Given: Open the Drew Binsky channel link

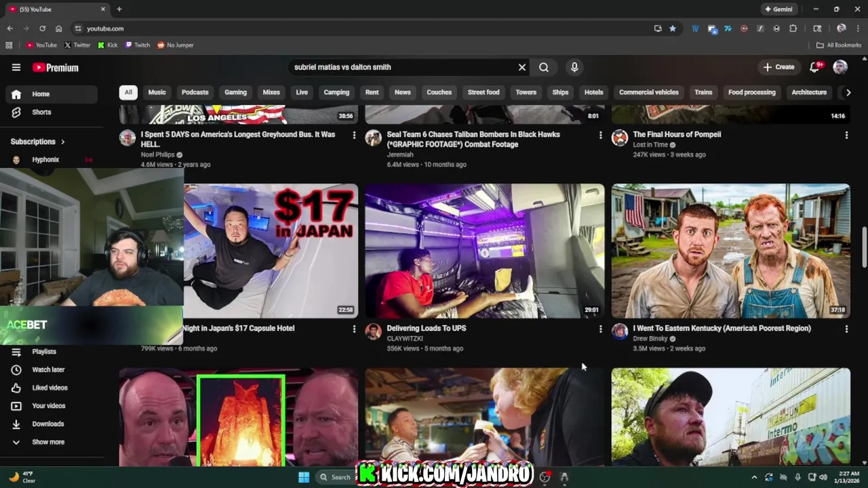Looking at the screenshot, I should (650, 338).
